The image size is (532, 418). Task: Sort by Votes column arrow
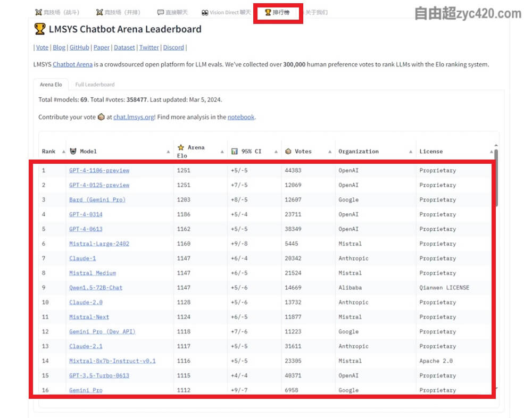(x=330, y=152)
